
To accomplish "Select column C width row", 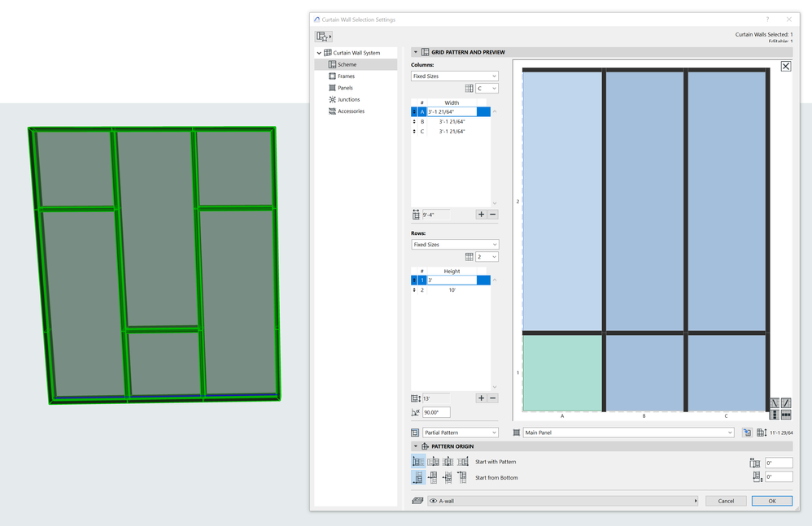I will pyautogui.click(x=451, y=132).
